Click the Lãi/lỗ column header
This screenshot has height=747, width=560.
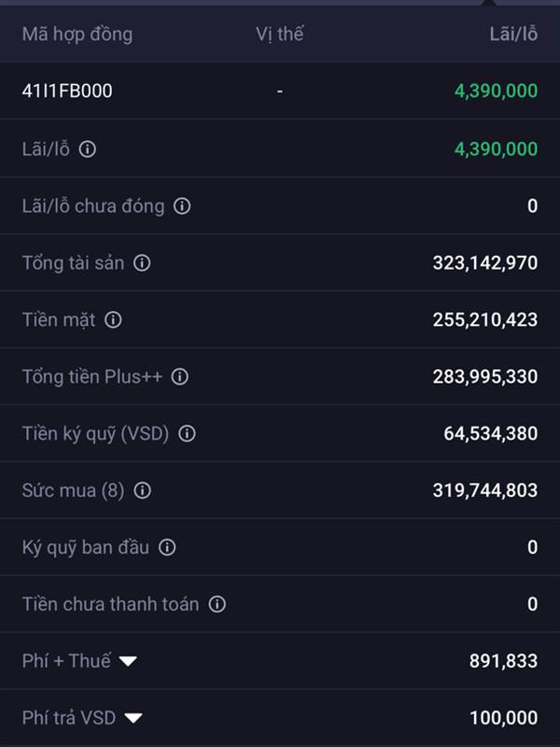point(513,35)
